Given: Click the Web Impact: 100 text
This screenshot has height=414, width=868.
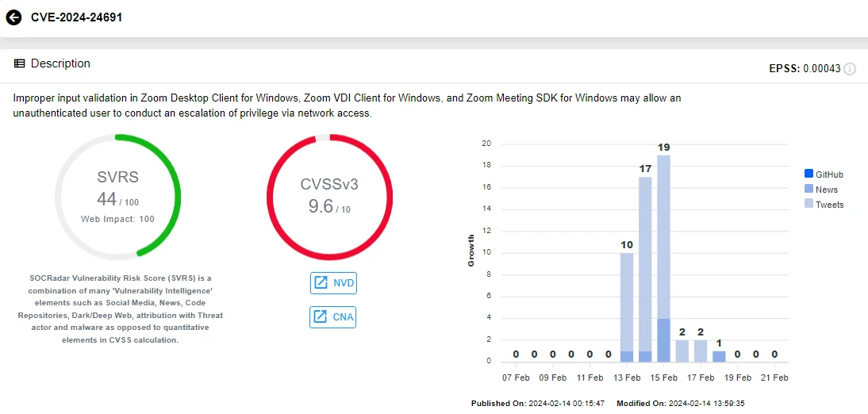Looking at the screenshot, I should point(117,219).
